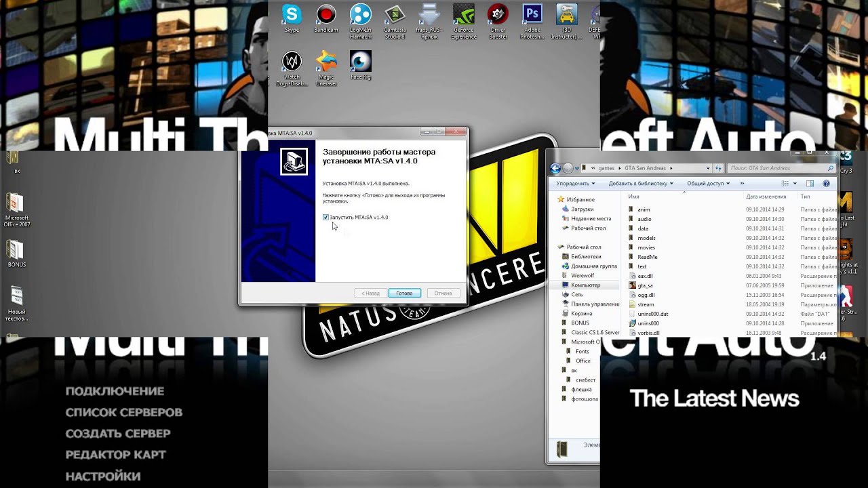The height and width of the screenshot is (488, 868).
Task: Click the games breadcrumb in address bar
Action: pos(606,168)
